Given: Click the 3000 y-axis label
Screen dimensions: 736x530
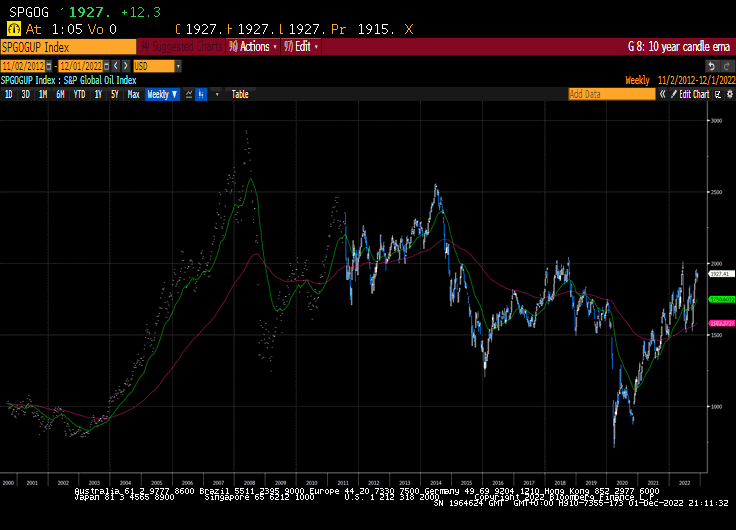Looking at the screenshot, I should pos(716,121).
